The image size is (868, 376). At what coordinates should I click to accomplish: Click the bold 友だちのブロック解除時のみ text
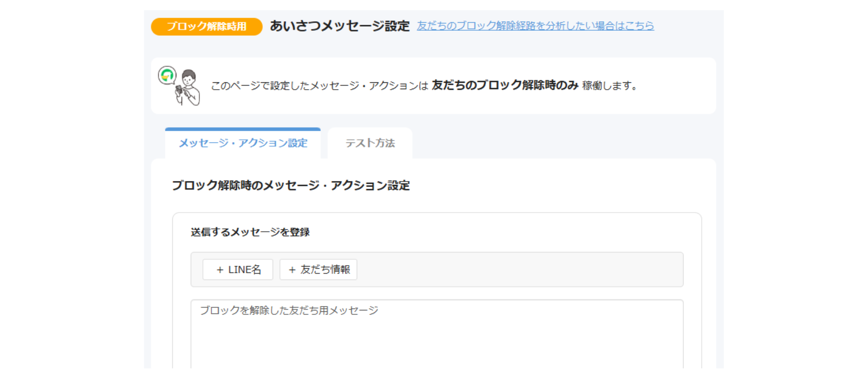[505, 85]
